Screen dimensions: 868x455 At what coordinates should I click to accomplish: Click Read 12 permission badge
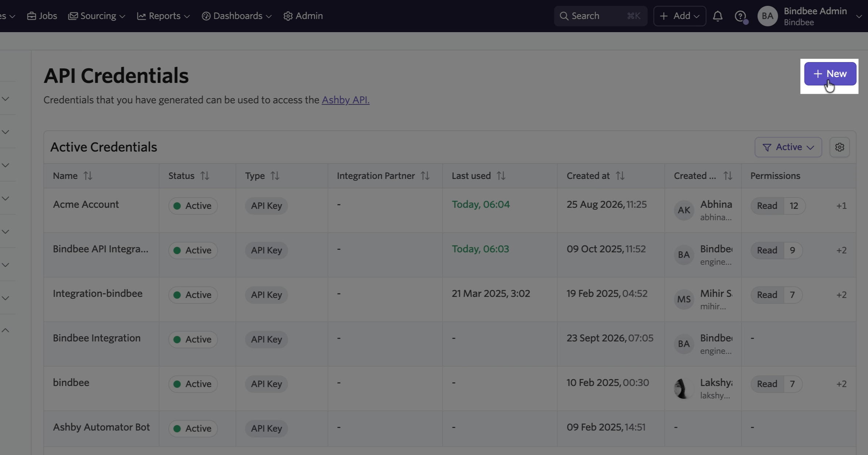(x=778, y=206)
